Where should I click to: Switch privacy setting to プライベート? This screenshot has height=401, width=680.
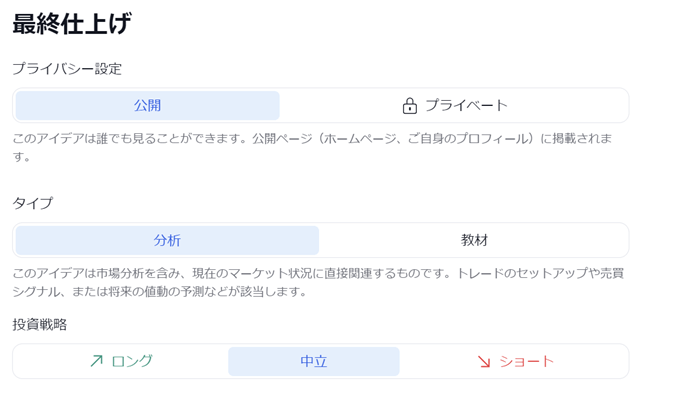(454, 105)
